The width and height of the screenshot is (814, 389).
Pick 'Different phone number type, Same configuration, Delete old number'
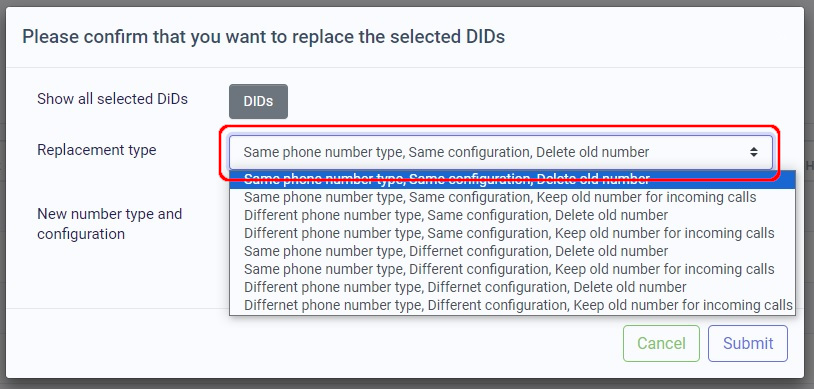click(x=512, y=215)
